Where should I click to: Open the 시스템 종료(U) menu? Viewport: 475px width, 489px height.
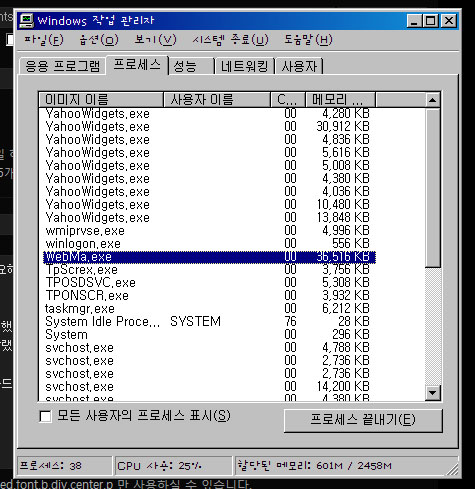click(x=230, y=40)
